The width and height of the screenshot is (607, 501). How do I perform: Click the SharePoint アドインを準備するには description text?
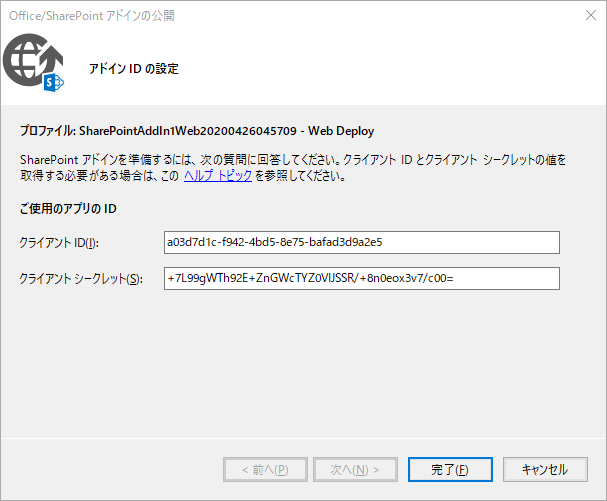pyautogui.click(x=250, y=160)
